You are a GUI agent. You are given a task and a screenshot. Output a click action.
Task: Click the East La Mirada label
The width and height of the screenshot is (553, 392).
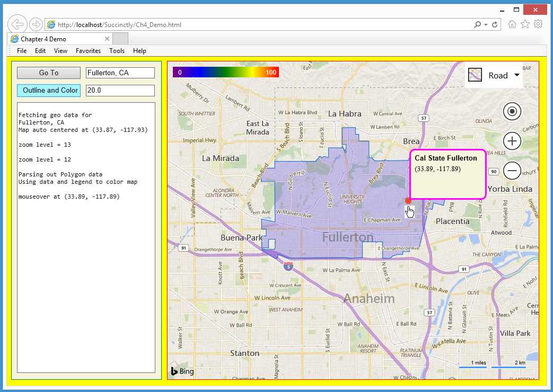(x=258, y=128)
